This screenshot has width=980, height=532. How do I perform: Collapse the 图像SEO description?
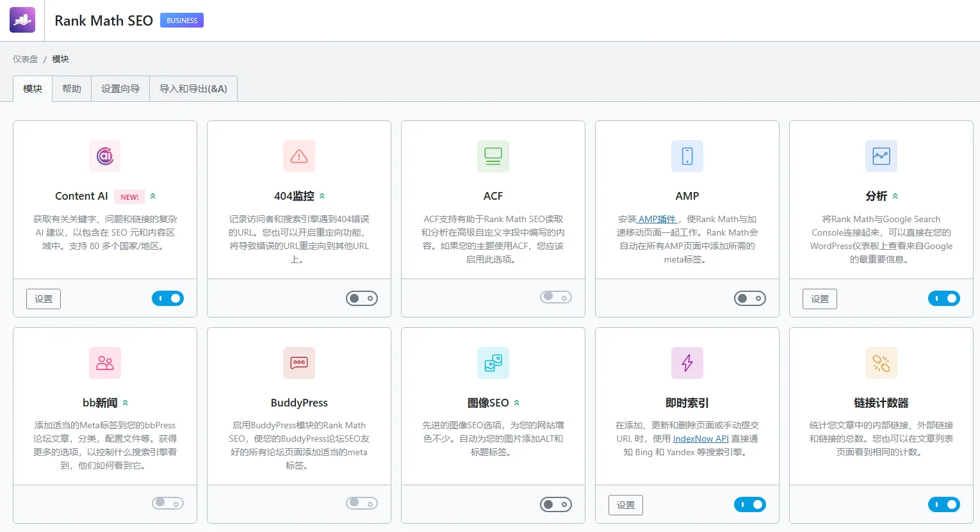(518, 403)
